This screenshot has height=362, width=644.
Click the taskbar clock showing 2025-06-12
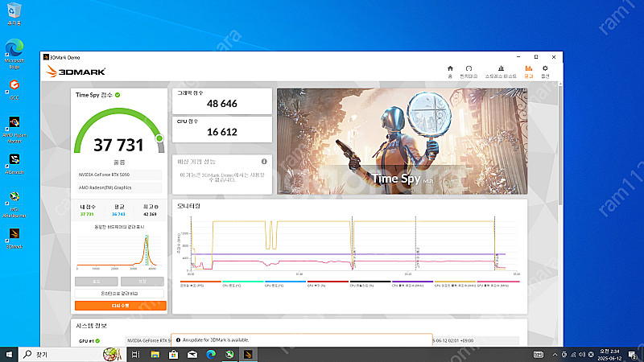point(609,355)
